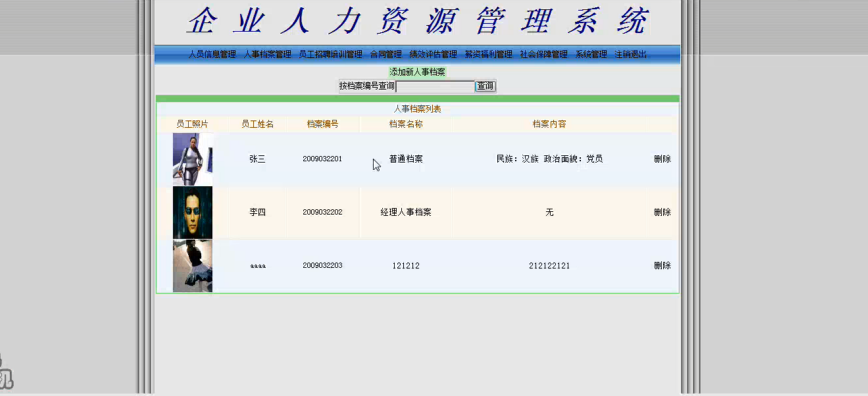Open the 系统管理 menu
Image resolution: width=868 pixels, height=396 pixels.
coord(591,54)
